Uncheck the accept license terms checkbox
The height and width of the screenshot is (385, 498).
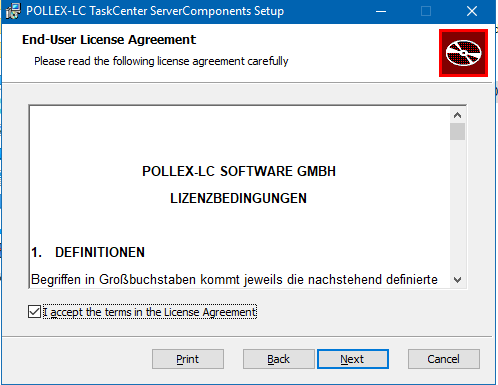pyautogui.click(x=34, y=312)
